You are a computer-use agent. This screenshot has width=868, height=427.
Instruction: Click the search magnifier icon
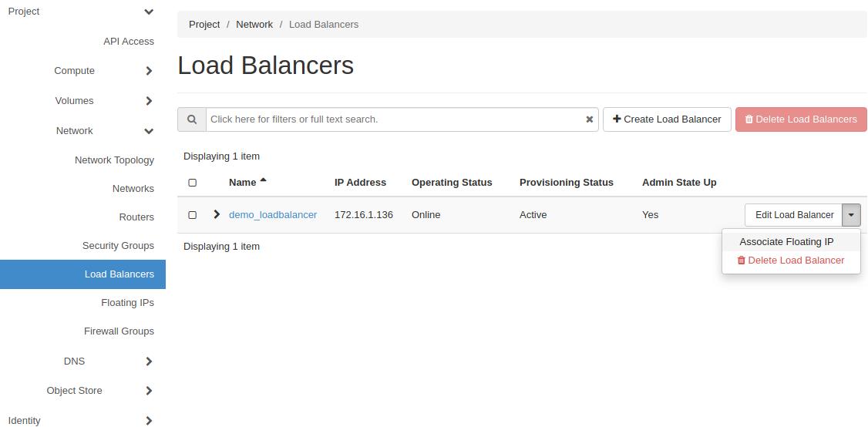click(x=192, y=119)
